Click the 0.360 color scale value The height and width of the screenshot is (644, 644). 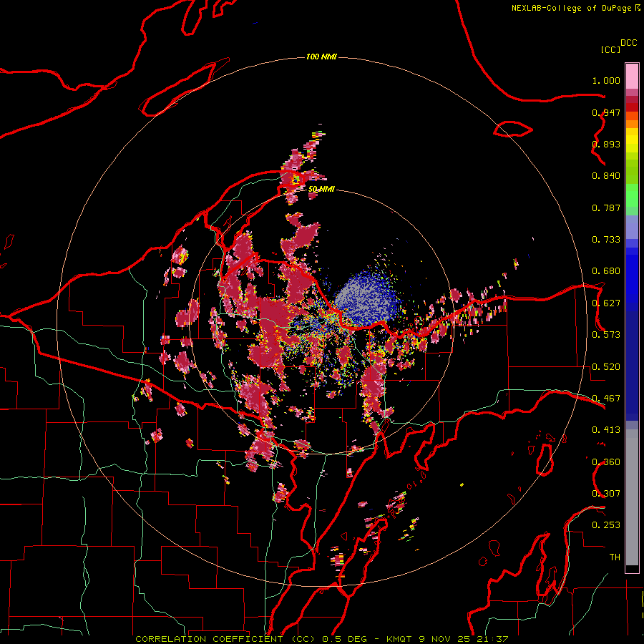click(606, 462)
